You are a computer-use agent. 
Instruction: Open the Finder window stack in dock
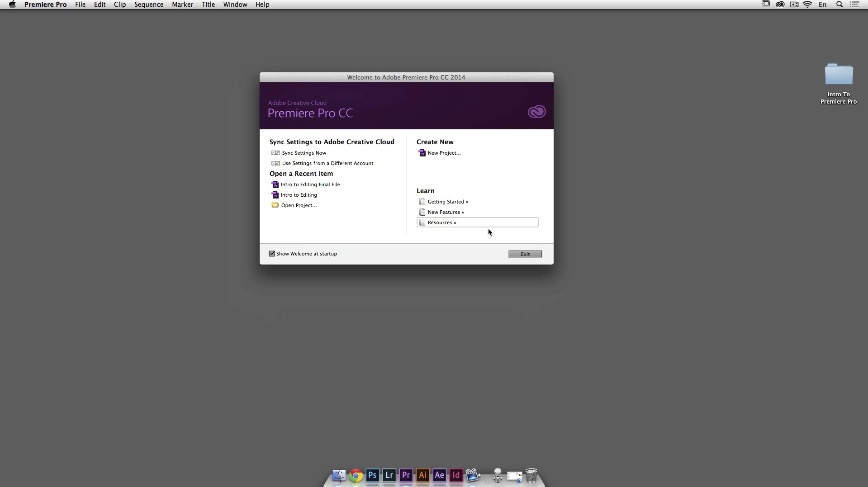tap(514, 476)
